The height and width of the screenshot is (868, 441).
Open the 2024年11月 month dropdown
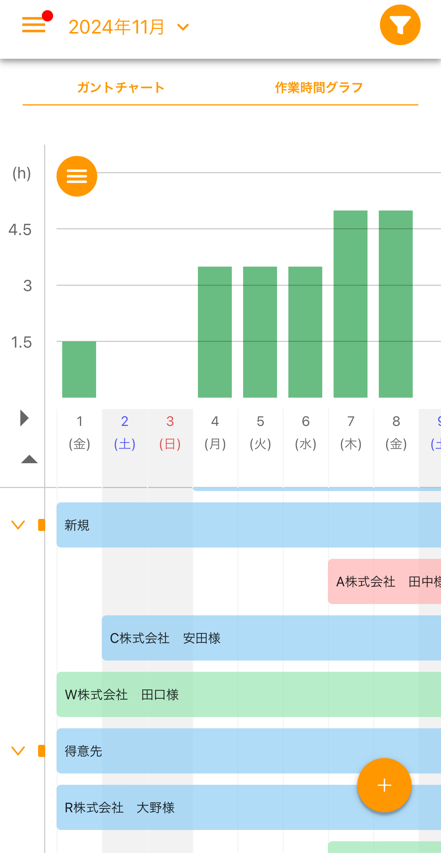(x=128, y=27)
